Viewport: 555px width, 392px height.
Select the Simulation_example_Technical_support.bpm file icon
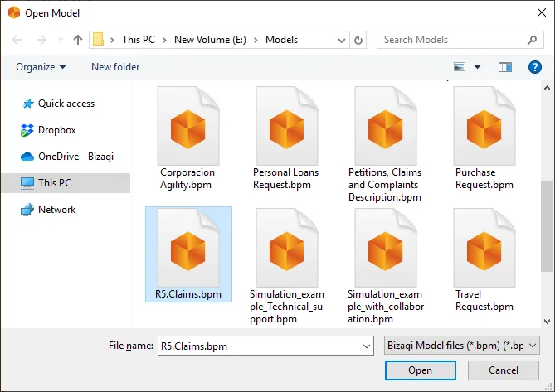(287, 248)
